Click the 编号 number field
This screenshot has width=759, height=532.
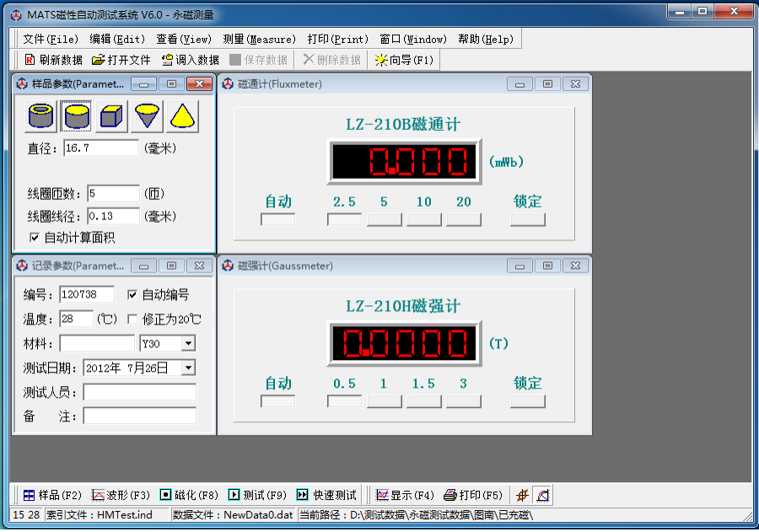click(87, 294)
